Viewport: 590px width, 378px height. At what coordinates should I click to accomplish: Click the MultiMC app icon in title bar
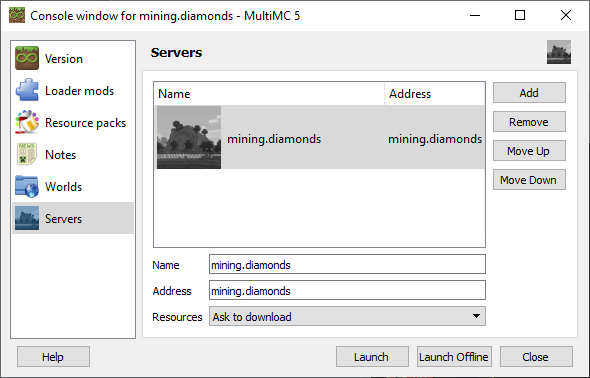click(x=17, y=15)
